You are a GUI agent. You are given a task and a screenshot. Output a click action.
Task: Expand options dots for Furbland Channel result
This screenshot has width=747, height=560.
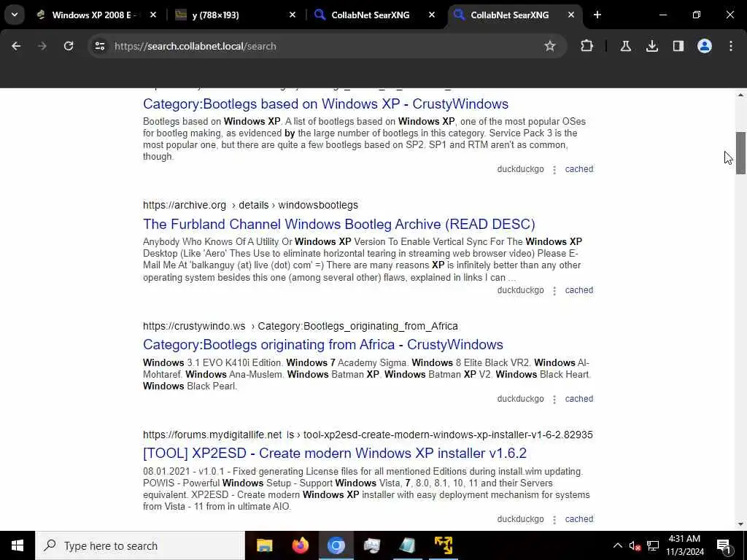(x=554, y=290)
